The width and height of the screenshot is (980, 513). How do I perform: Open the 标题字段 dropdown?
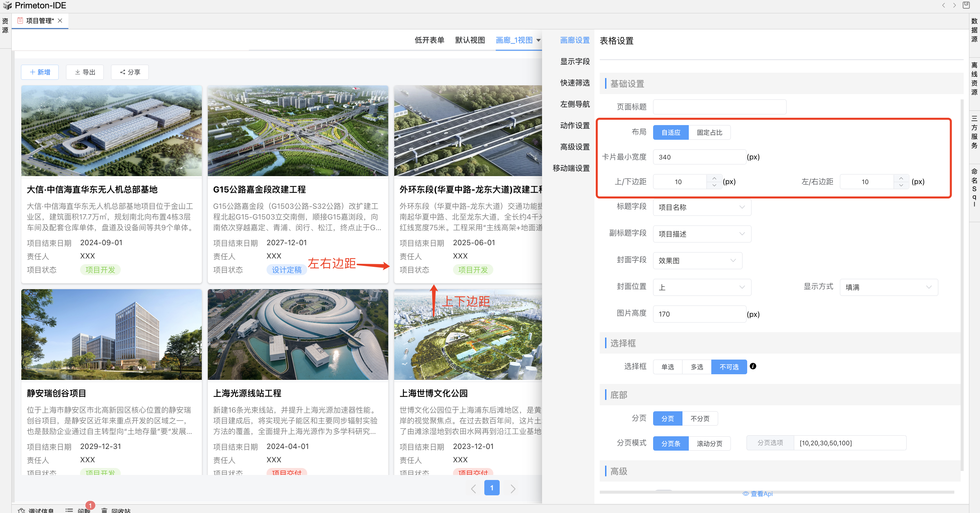[x=701, y=207]
